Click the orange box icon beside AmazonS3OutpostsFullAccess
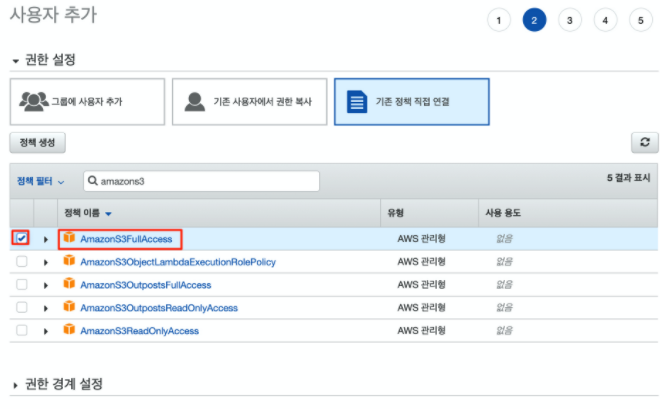This screenshot has width=660, height=409. pyautogui.click(x=69, y=284)
